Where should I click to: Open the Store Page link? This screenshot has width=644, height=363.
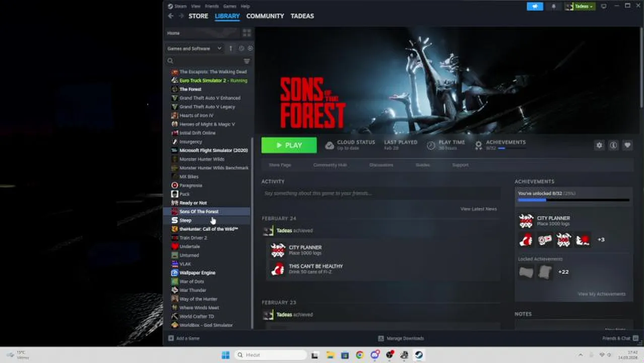coord(280,165)
